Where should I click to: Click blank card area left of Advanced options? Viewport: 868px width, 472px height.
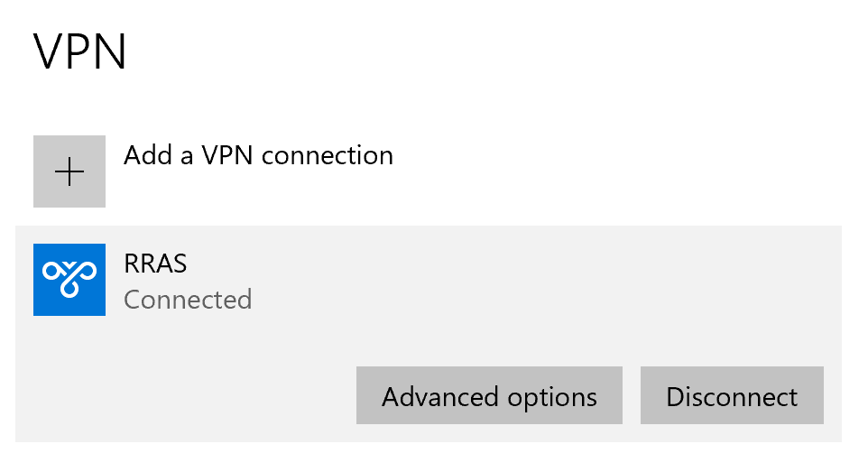199,395
